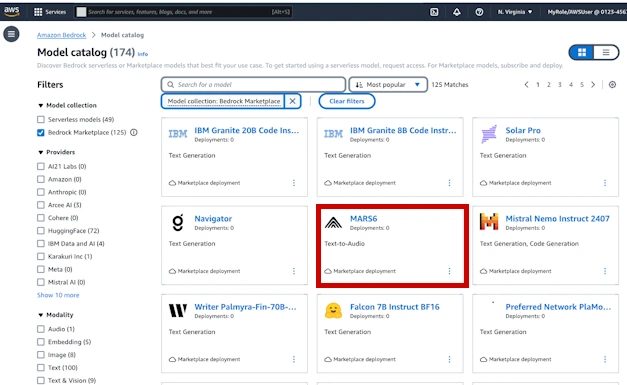Click the Writer logo icon
The width and height of the screenshot is (627, 385).
click(x=178, y=310)
